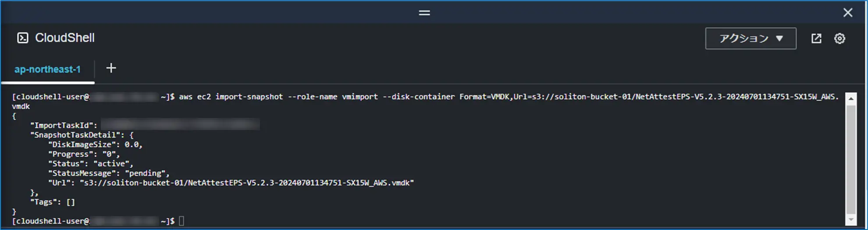Image resolution: width=868 pixels, height=230 pixels.
Task: Open CloudShell in a new browser tab
Action: point(816,39)
